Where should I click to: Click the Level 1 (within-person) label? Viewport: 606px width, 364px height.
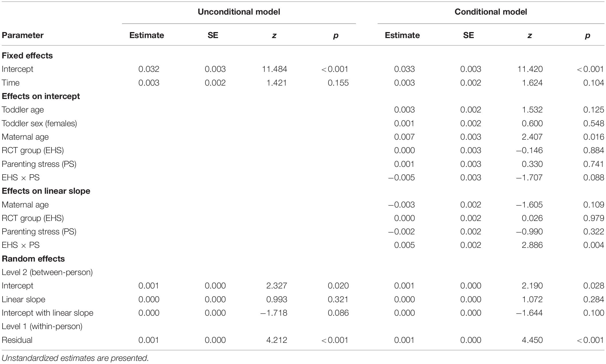point(42,326)
